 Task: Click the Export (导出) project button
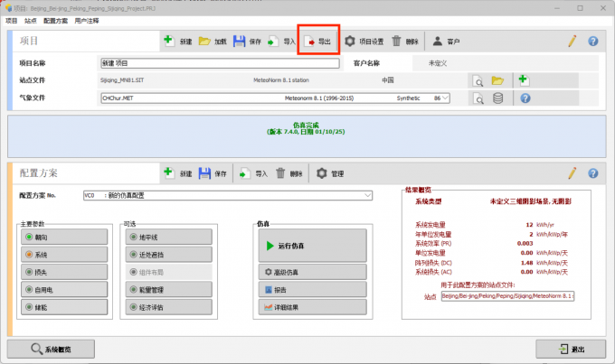point(318,41)
